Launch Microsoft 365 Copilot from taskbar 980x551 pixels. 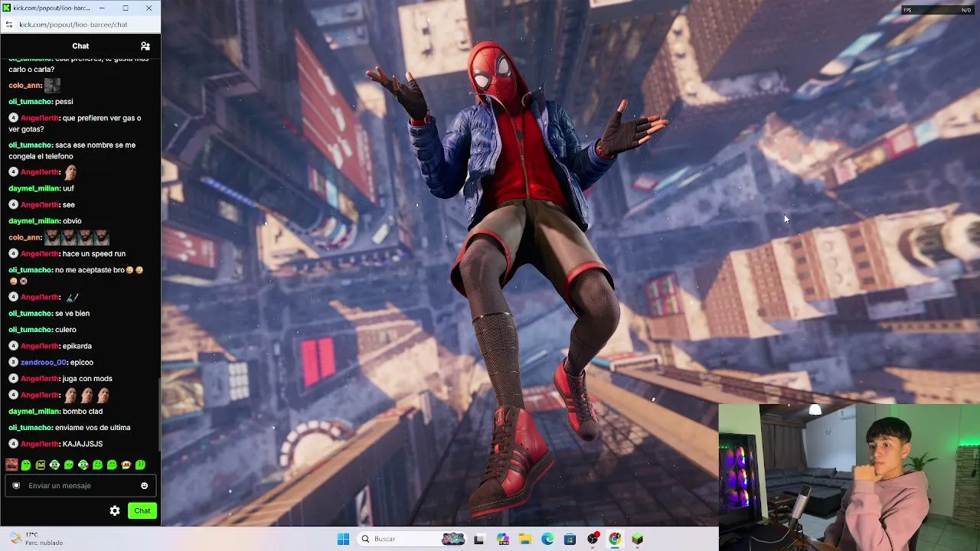coord(502,539)
